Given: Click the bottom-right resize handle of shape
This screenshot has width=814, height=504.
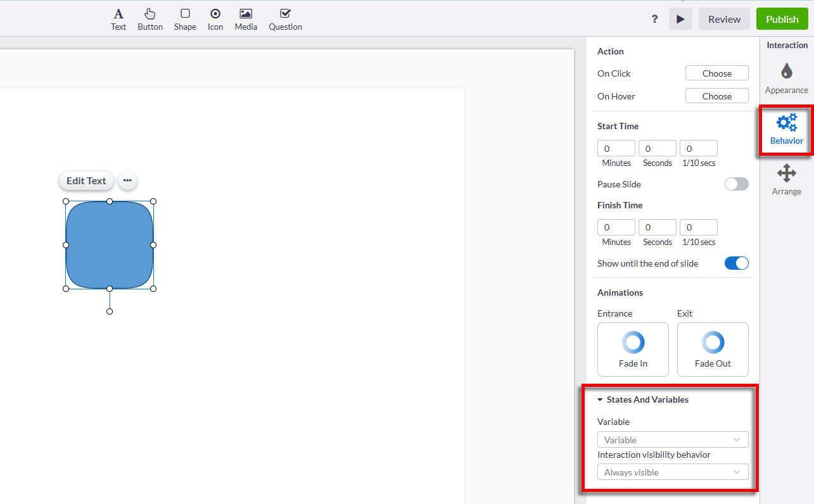Looking at the screenshot, I should pos(153,289).
